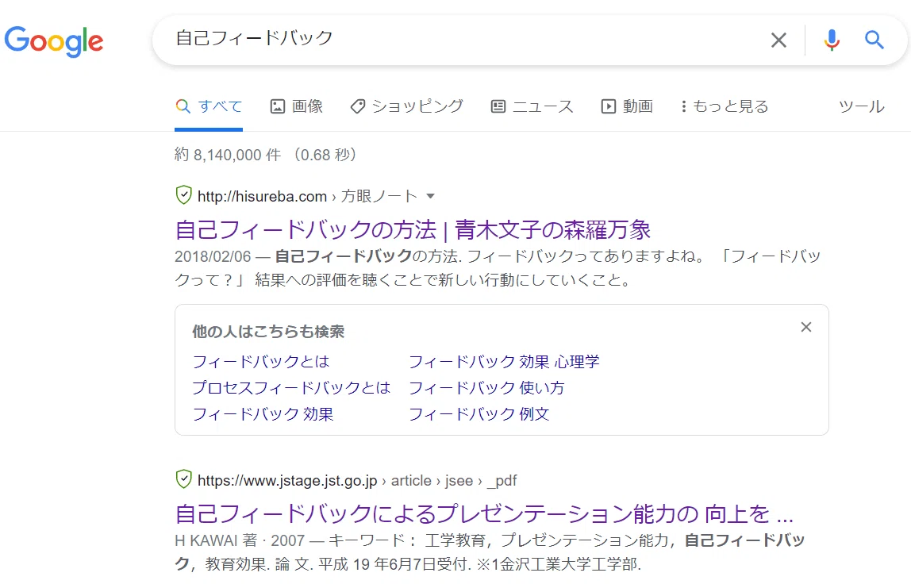
Task: Search related フィードバック 使い方
Action: 486,388
